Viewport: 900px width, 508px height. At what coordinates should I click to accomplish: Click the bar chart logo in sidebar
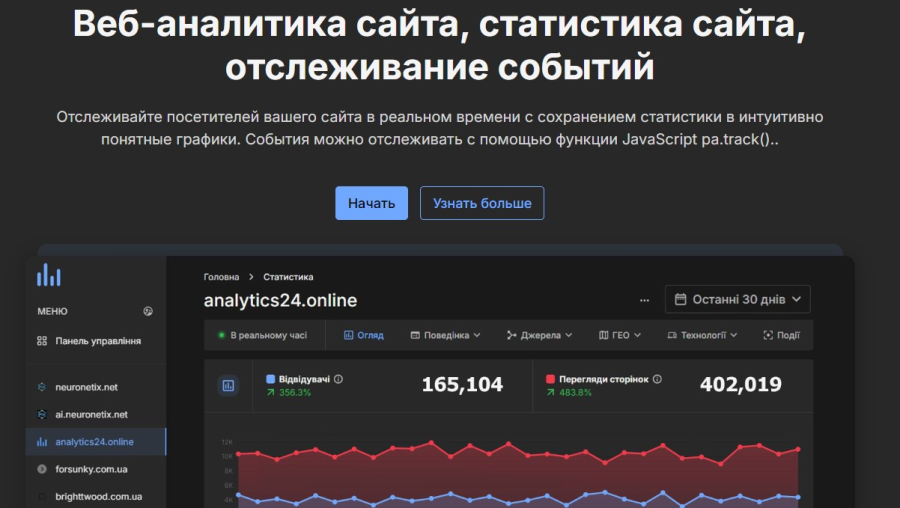pyautogui.click(x=49, y=275)
